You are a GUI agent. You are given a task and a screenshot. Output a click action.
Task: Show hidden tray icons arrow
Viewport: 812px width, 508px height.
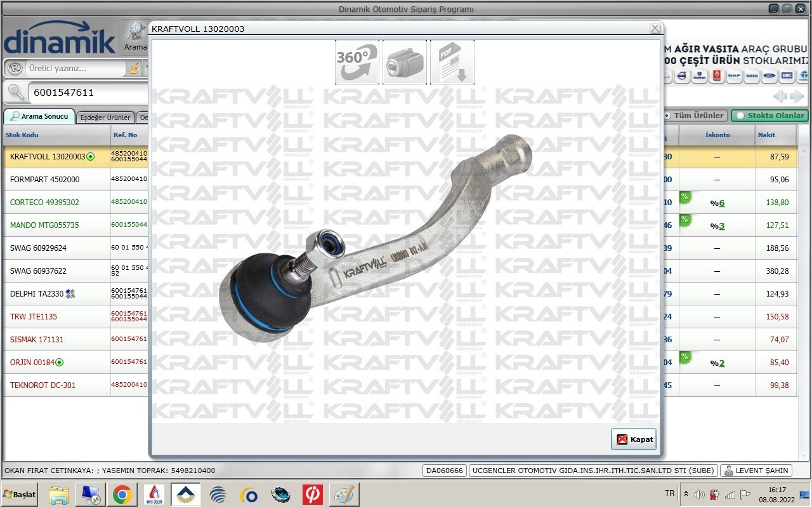pyautogui.click(x=686, y=493)
